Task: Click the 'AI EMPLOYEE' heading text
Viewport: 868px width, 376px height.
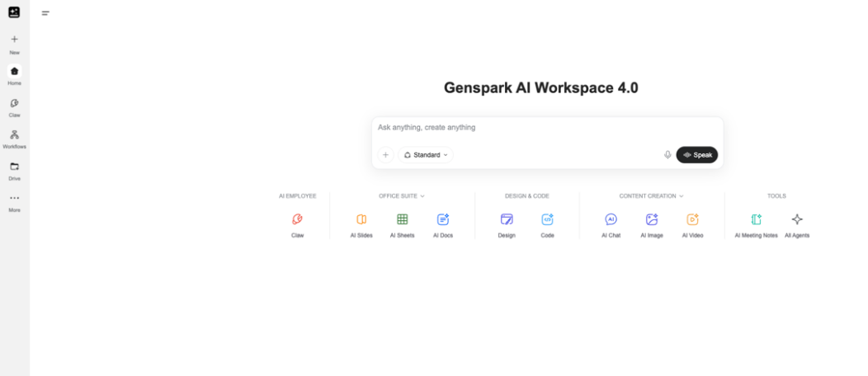Action: [x=297, y=196]
